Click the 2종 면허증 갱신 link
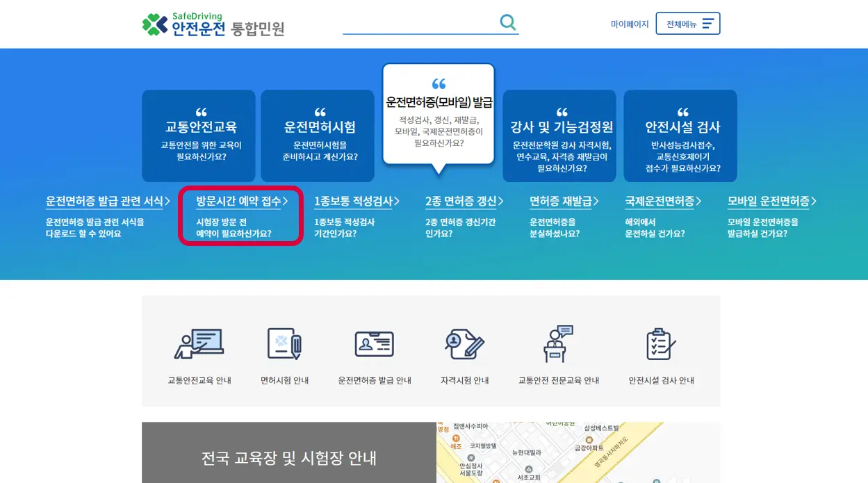Viewport: 868px width, 483px height. 461,201
